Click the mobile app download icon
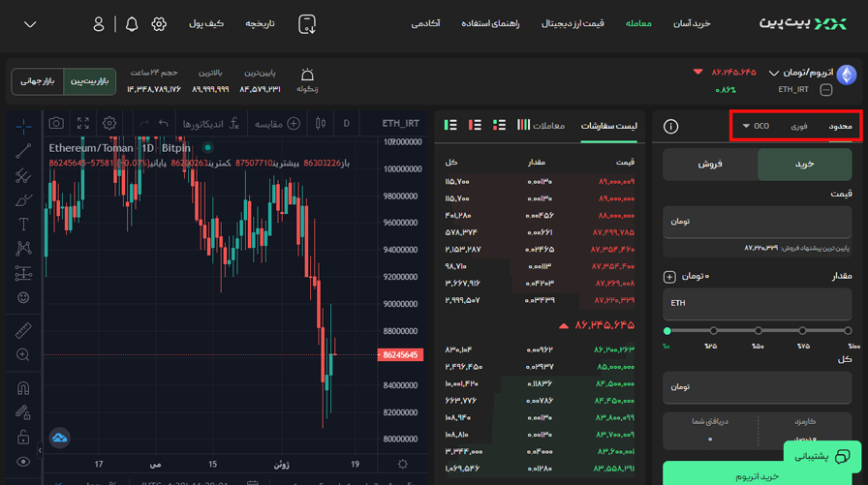This screenshot has width=868, height=485. tap(307, 24)
